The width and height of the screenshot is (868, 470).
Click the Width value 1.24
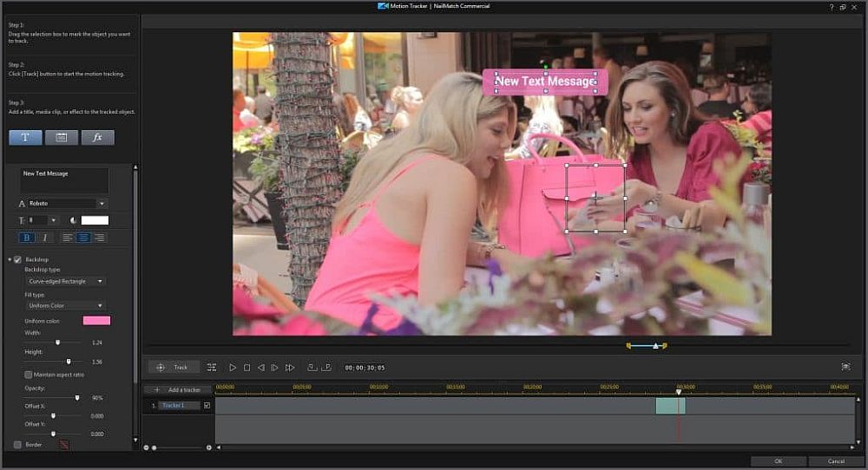point(97,343)
